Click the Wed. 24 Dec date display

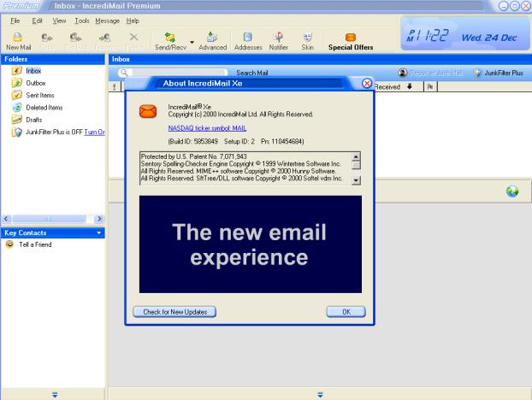click(x=489, y=38)
